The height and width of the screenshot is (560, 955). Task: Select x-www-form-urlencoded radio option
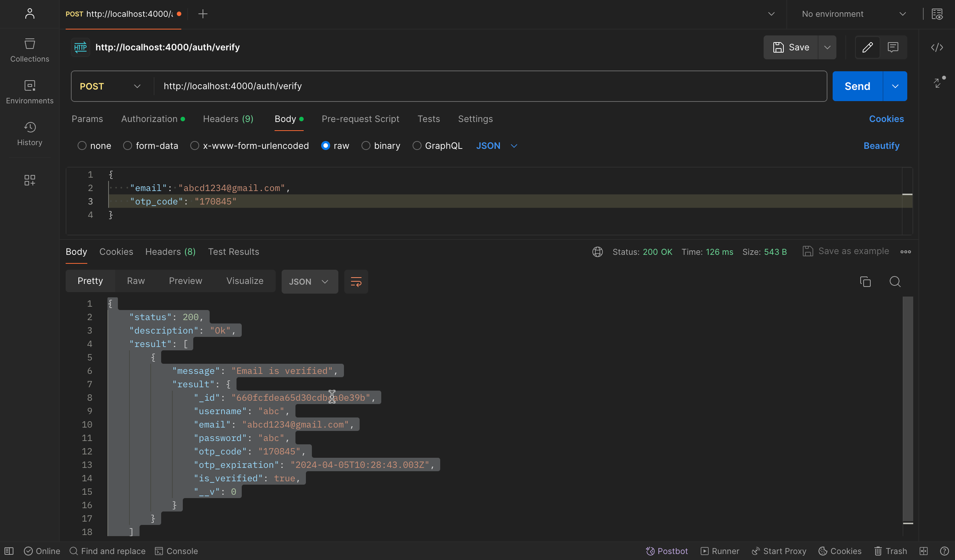point(195,146)
